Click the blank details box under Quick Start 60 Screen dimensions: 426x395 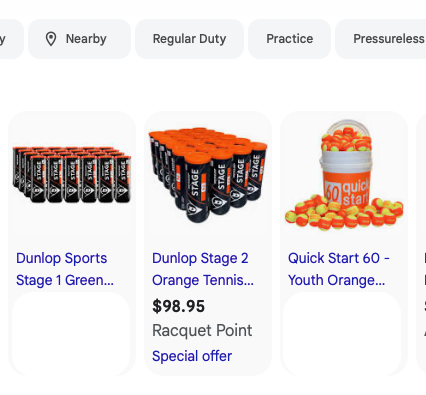click(x=342, y=334)
